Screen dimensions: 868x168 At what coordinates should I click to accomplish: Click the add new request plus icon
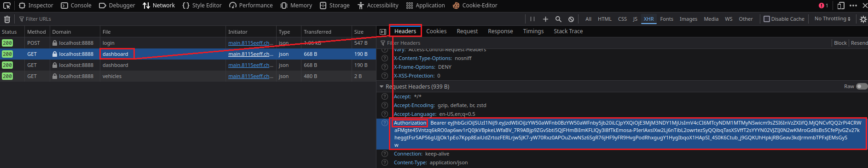(545, 19)
